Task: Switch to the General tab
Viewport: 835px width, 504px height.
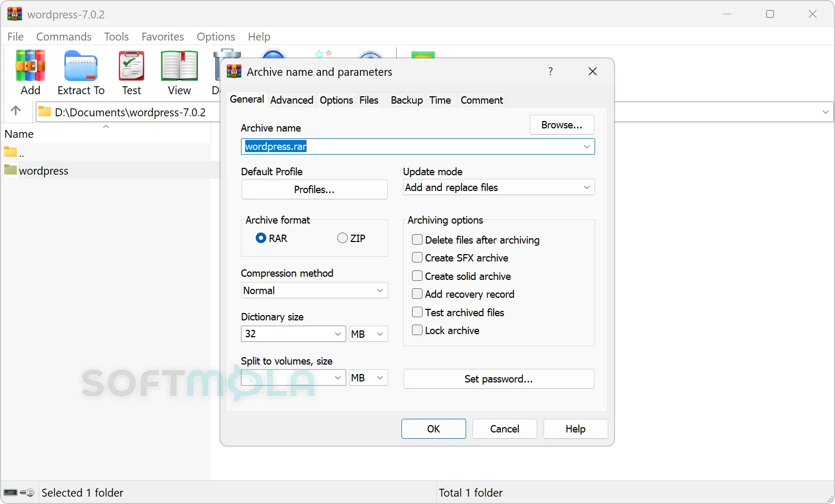Action: click(247, 99)
